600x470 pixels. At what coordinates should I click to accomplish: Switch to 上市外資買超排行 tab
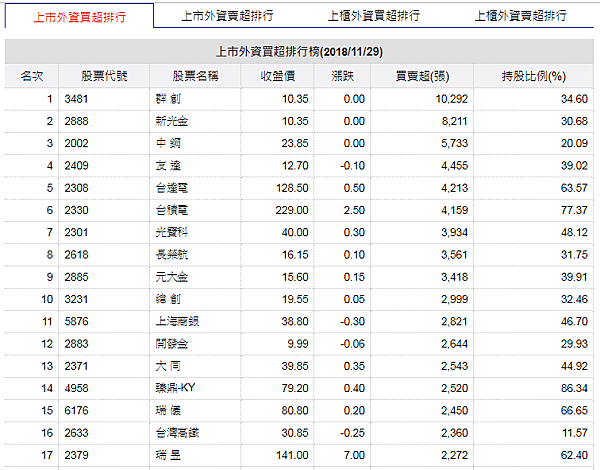(x=79, y=16)
